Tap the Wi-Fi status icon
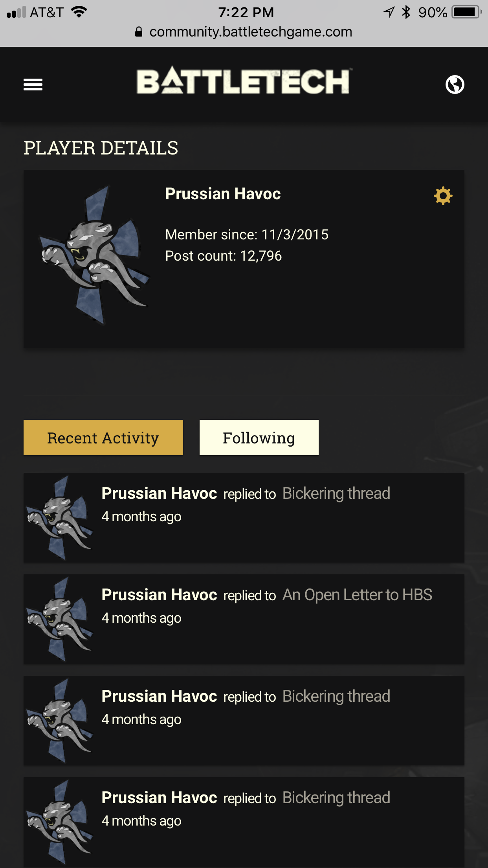The height and width of the screenshot is (868, 488). (79, 12)
